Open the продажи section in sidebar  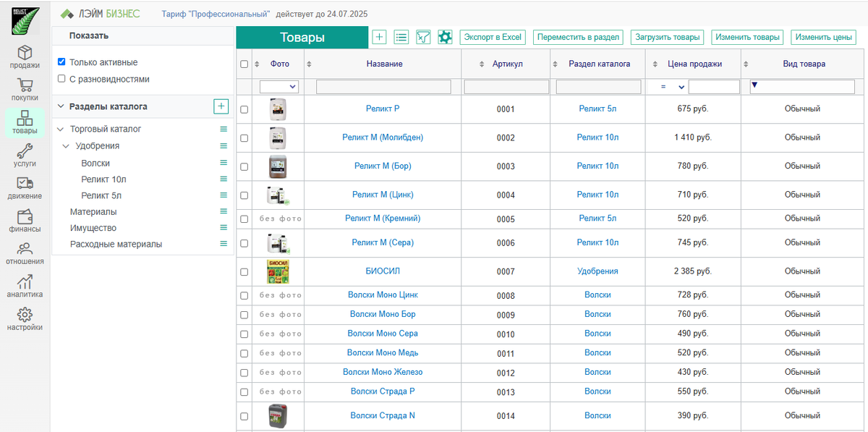(25, 57)
